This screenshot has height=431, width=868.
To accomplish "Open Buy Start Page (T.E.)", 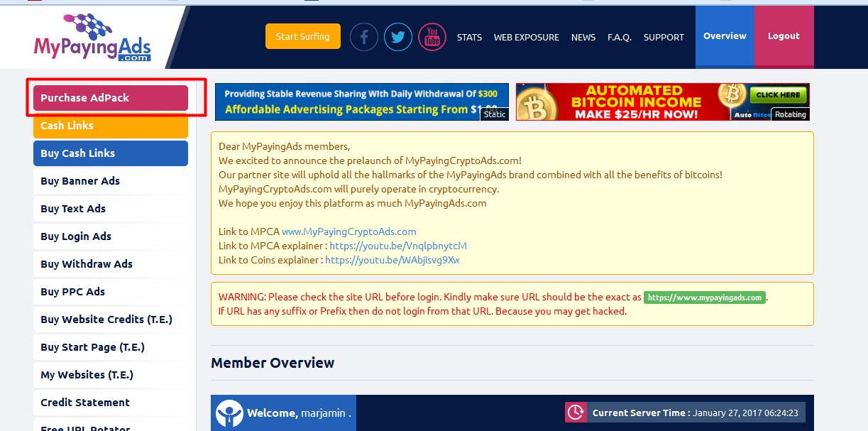I will (x=111, y=347).
